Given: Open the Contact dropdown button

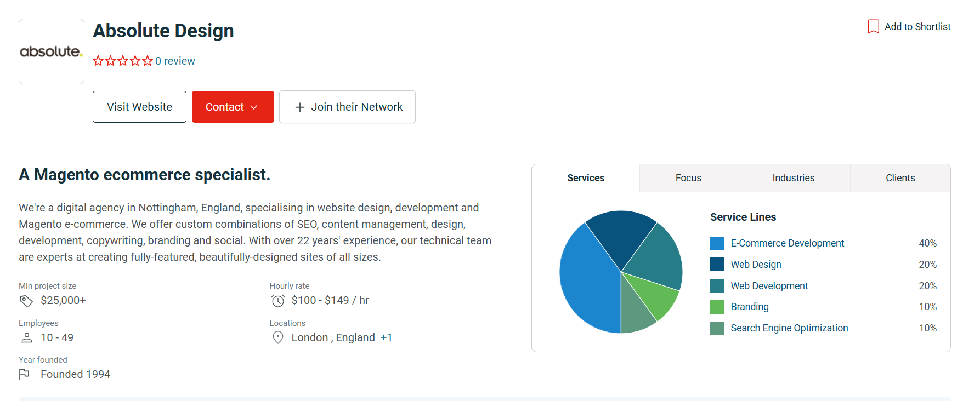Looking at the screenshot, I should pos(233,107).
